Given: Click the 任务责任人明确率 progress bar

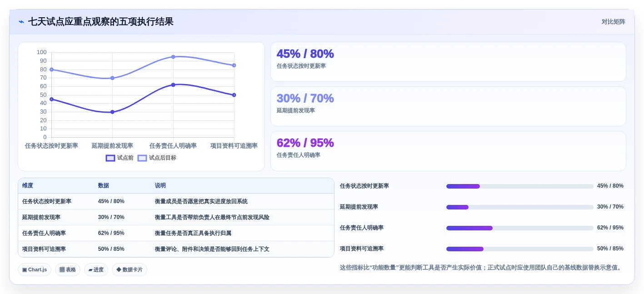Looking at the screenshot, I should [x=520, y=228].
